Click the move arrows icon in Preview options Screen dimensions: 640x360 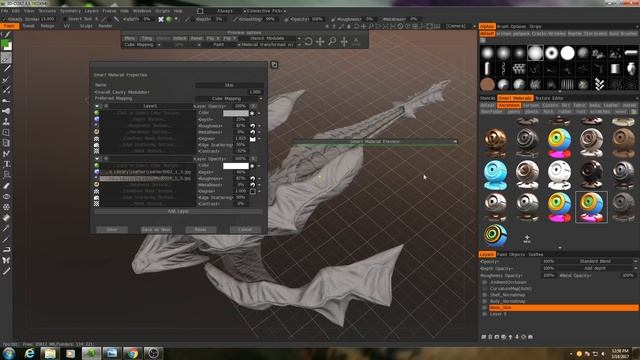pyautogui.click(x=320, y=41)
